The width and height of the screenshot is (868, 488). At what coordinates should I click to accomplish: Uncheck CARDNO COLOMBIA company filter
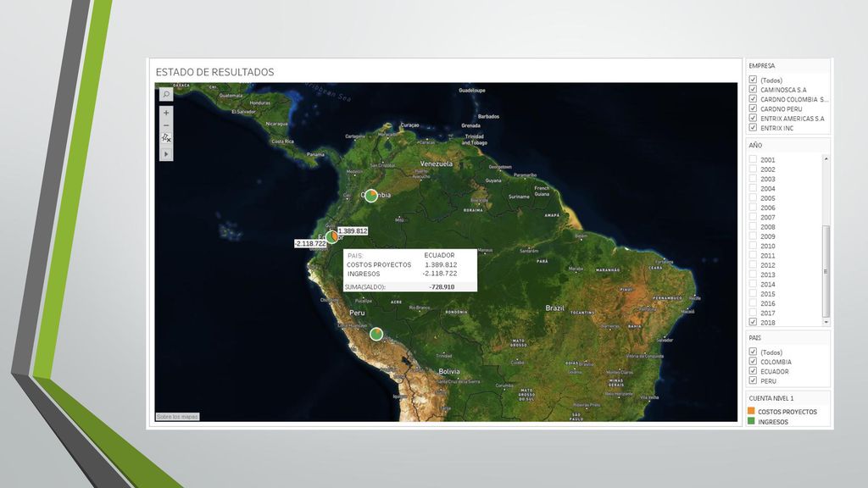[753, 99]
